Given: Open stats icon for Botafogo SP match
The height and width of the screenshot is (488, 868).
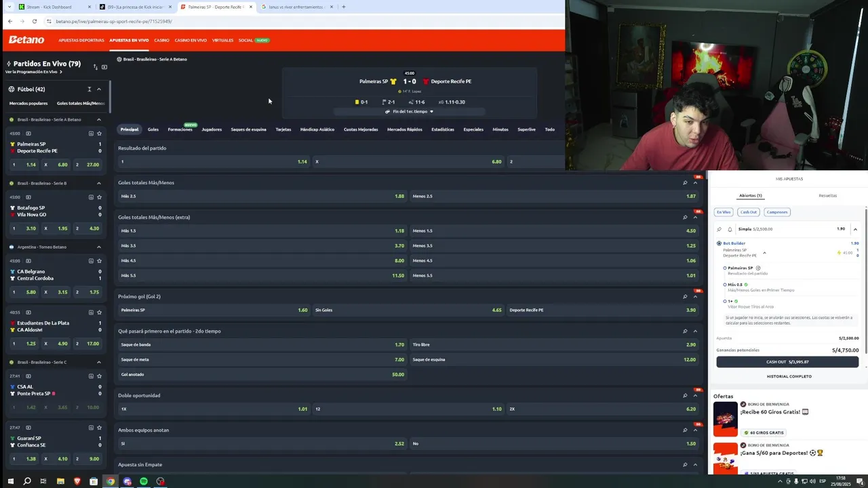Looking at the screenshot, I should pos(91,197).
